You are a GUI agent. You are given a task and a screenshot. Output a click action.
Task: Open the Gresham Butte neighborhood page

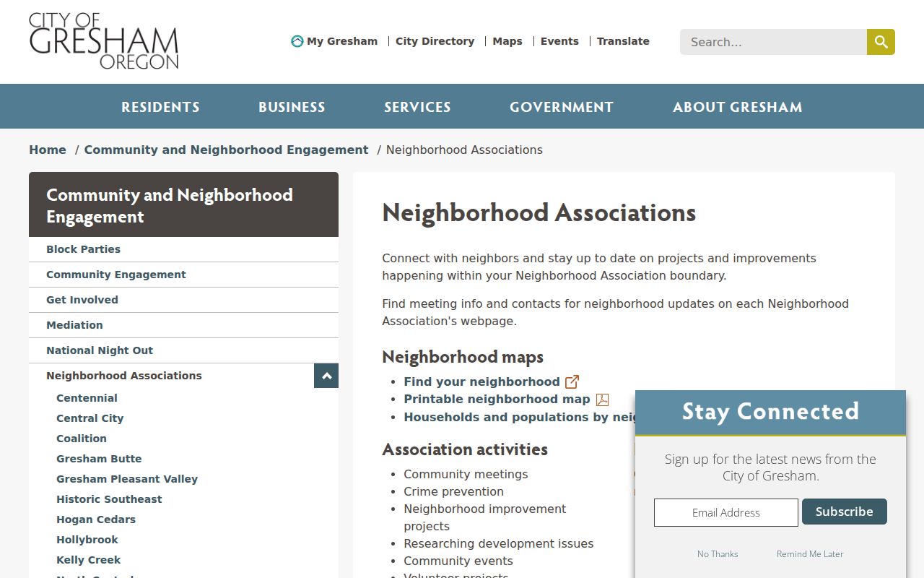click(99, 459)
